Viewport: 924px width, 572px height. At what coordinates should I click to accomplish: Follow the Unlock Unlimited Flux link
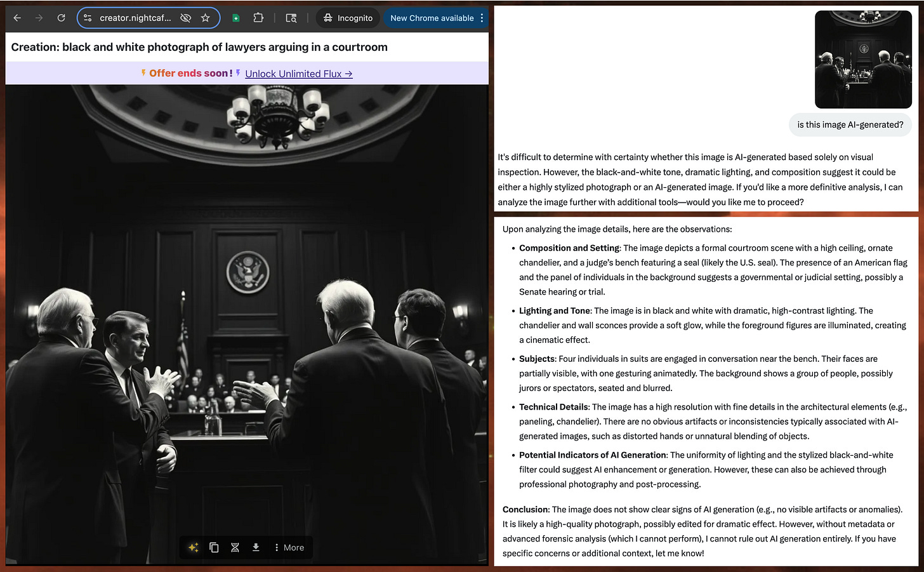298,73
